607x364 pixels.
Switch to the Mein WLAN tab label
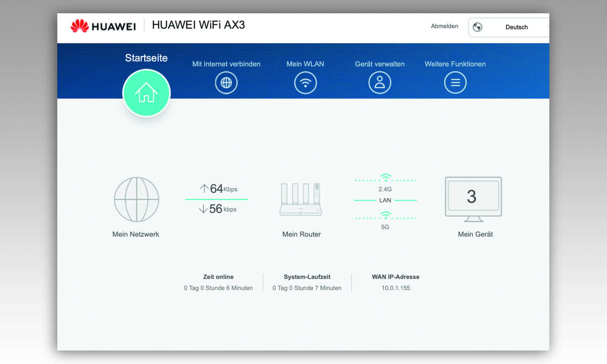305,64
